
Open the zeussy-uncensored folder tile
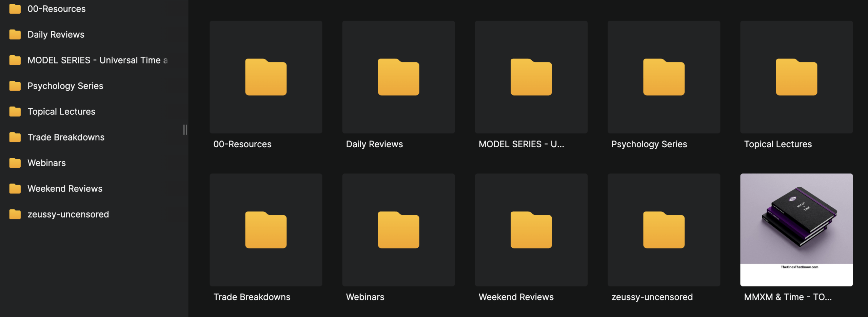(x=664, y=230)
